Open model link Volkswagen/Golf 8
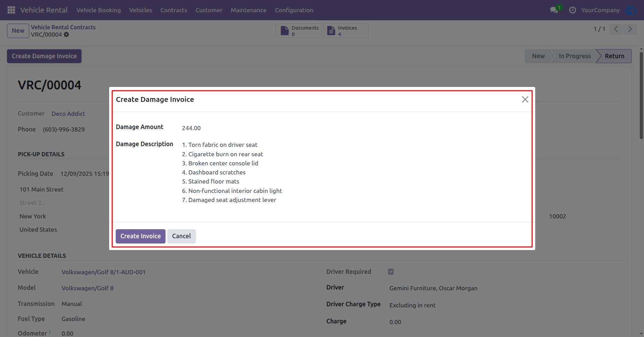Viewport: 644px width, 337px height. [x=87, y=288]
